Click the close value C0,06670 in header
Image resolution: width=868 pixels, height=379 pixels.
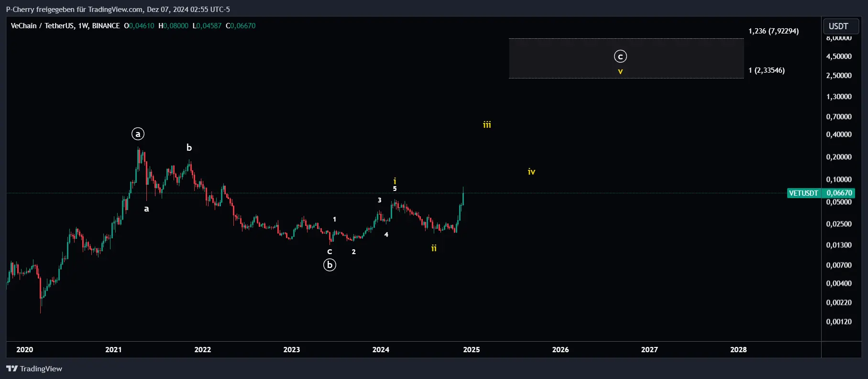click(241, 26)
